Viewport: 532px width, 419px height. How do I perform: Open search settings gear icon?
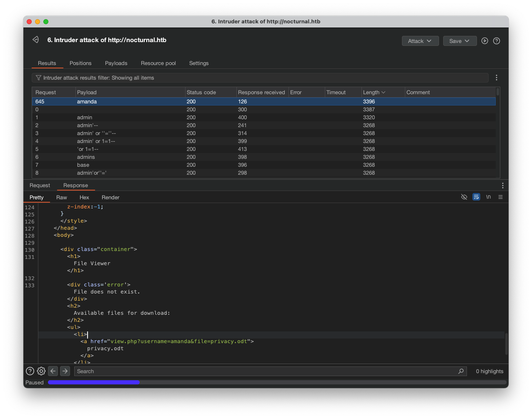pyautogui.click(x=41, y=371)
